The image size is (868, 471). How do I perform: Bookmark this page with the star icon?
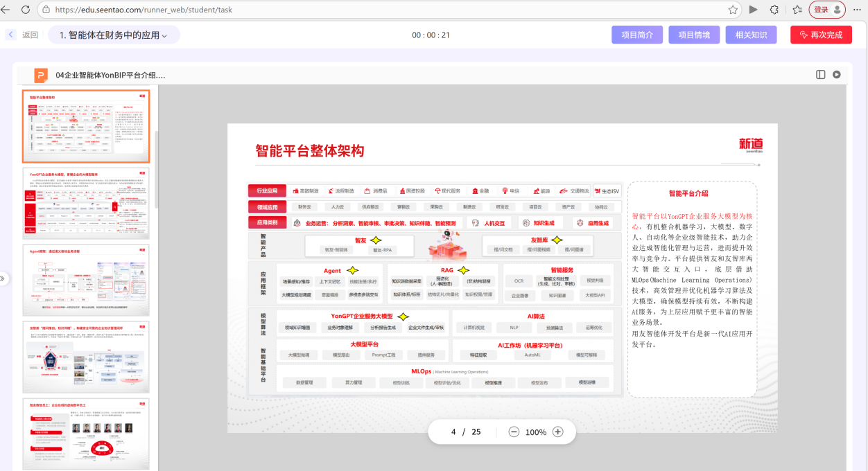coord(733,10)
